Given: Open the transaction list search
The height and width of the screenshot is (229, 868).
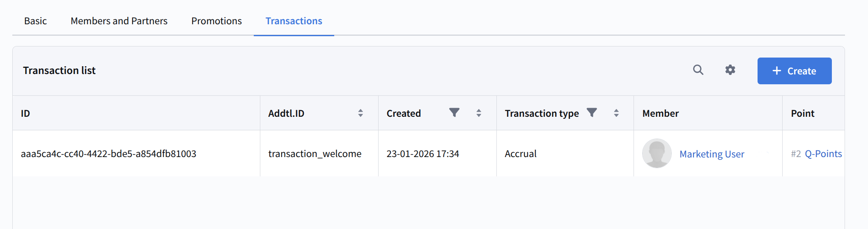Looking at the screenshot, I should point(698,70).
